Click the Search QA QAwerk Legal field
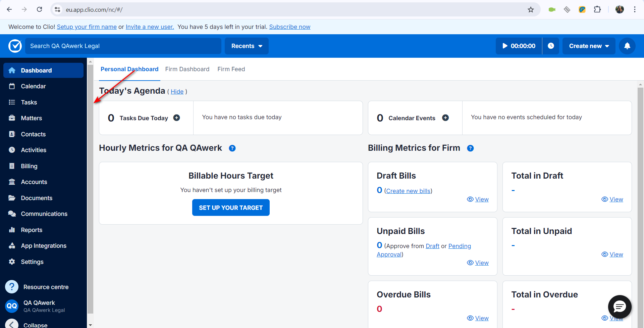This screenshot has height=328, width=644. tap(123, 46)
